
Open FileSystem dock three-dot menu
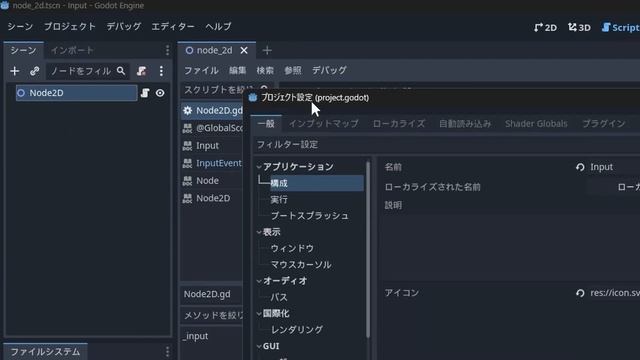[167, 351]
